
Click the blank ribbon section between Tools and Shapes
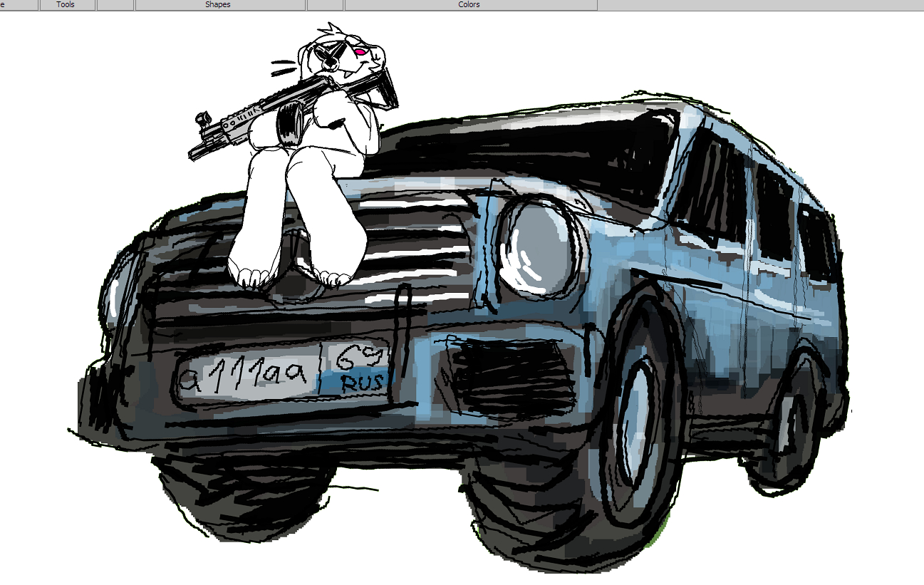point(115,5)
